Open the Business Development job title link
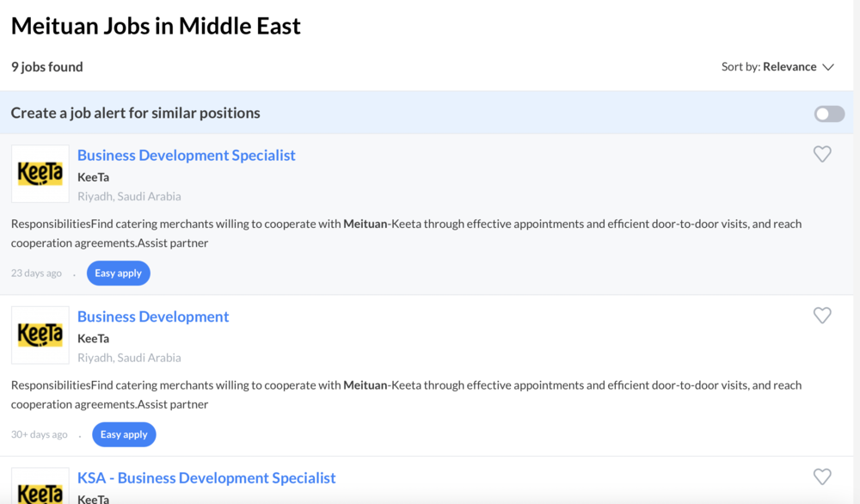Viewport: 860px width, 504px height. (153, 317)
